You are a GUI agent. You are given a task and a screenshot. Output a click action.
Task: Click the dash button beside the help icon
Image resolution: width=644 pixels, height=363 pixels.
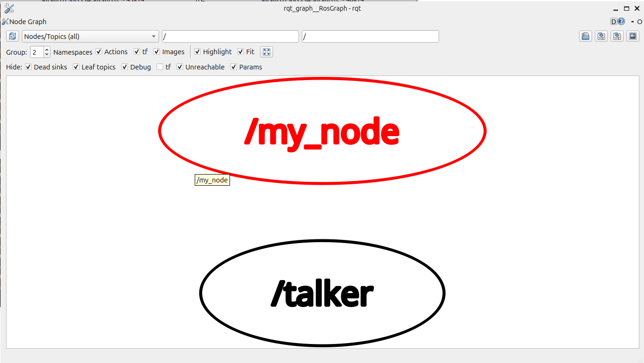pos(632,22)
